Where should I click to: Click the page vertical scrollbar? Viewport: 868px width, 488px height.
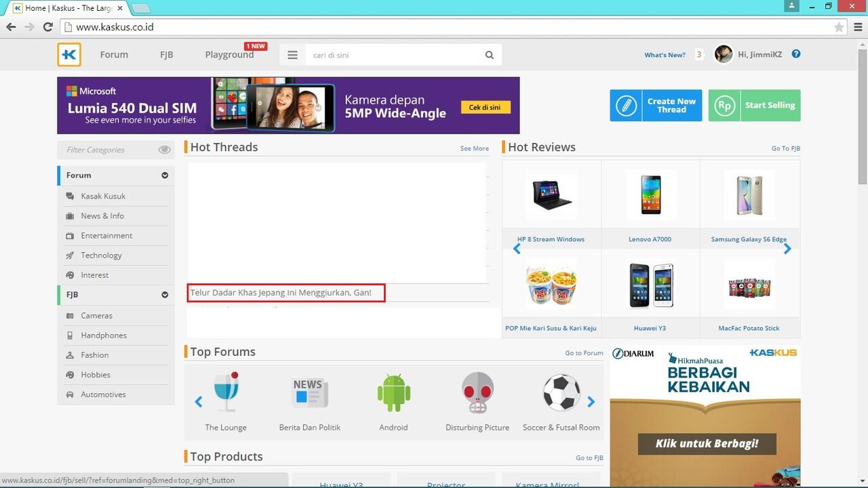tap(862, 117)
